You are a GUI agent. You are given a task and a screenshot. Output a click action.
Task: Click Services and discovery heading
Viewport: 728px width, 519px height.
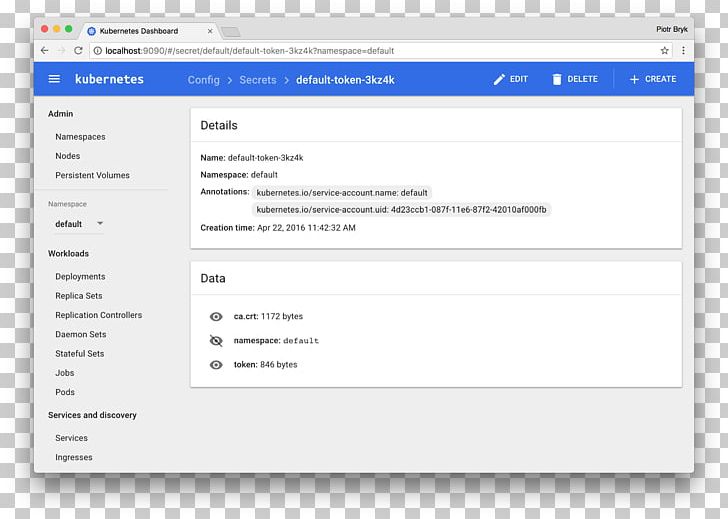92,415
